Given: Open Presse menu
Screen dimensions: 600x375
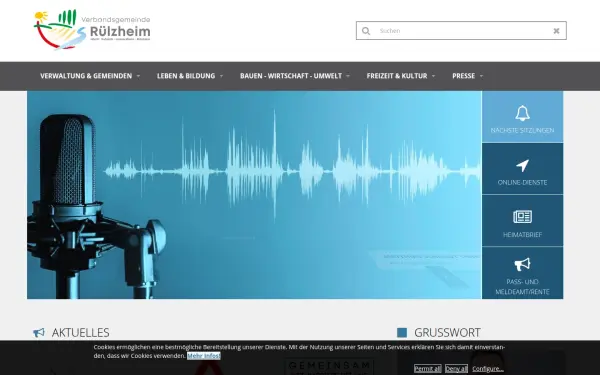Looking at the screenshot, I should (463, 76).
